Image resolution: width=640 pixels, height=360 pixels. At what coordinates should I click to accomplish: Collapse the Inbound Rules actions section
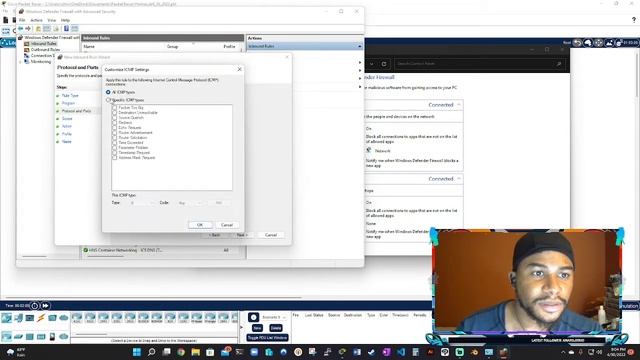[x=360, y=47]
